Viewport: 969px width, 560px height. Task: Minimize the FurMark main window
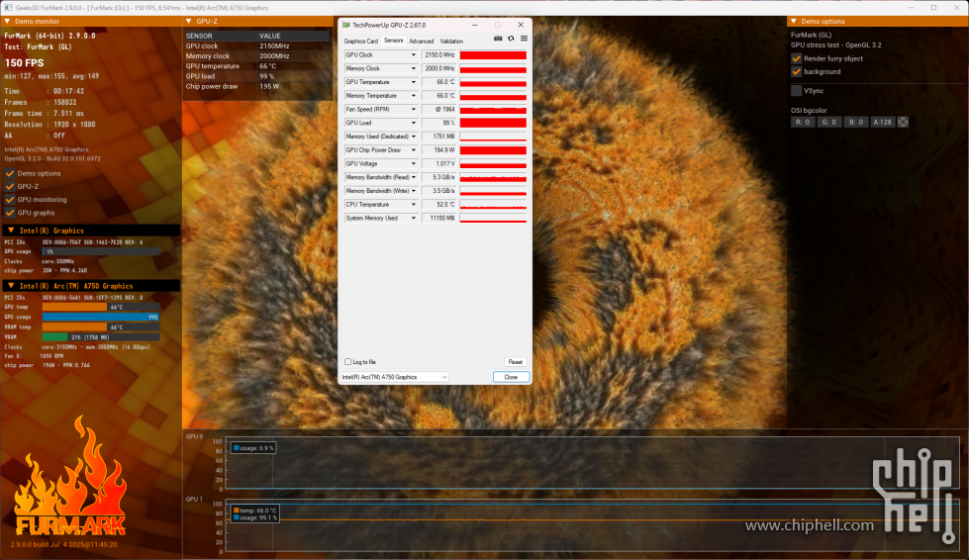tap(913, 7)
